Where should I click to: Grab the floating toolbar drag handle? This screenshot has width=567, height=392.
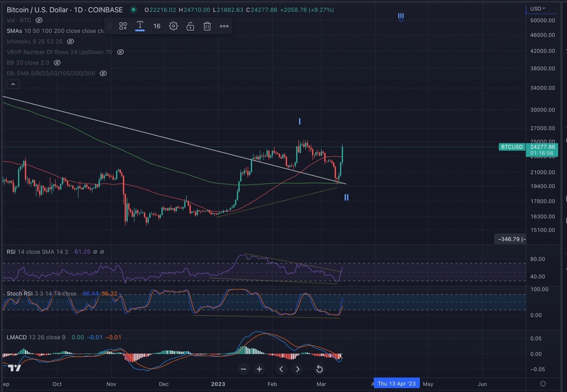[109, 26]
